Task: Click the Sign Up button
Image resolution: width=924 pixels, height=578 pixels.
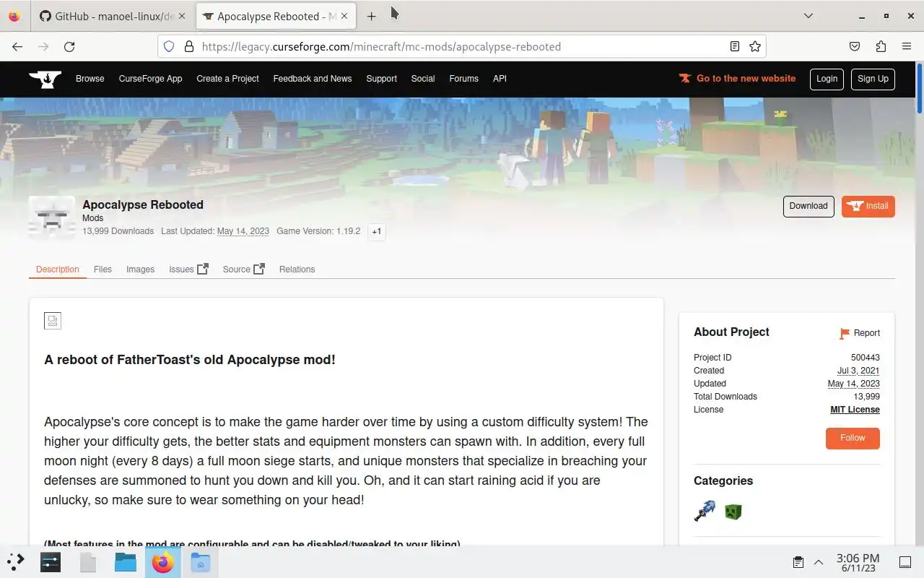Action: pos(873,79)
